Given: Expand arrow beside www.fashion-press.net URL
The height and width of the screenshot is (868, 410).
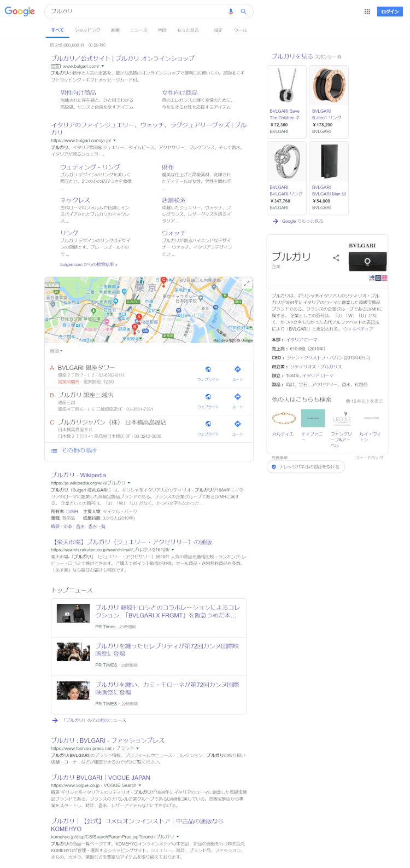Looking at the screenshot, I should pos(137,748).
